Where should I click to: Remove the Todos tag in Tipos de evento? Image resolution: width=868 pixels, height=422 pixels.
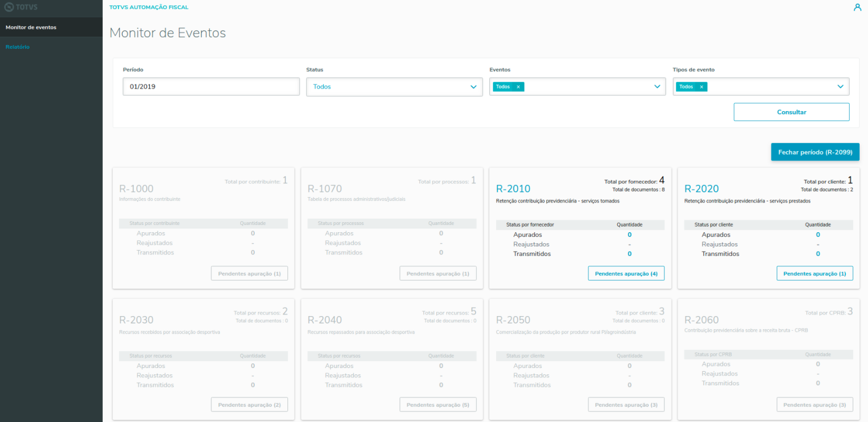[701, 87]
